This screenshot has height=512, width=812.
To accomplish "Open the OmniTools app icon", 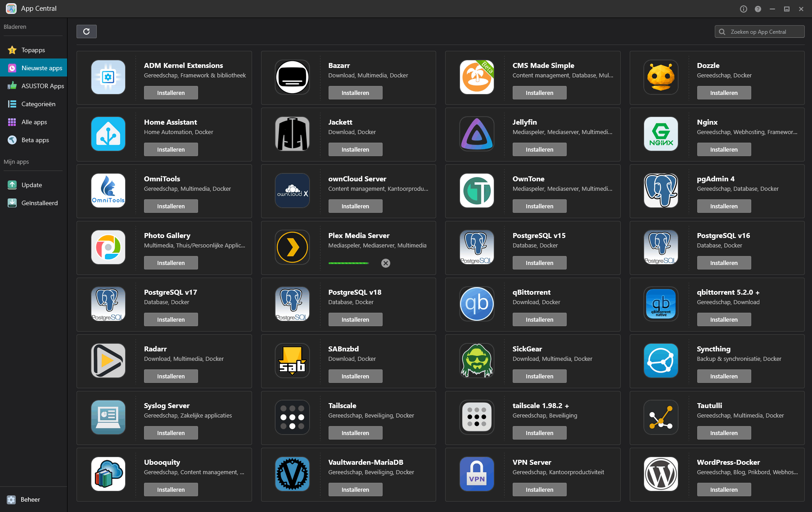I will coord(108,191).
